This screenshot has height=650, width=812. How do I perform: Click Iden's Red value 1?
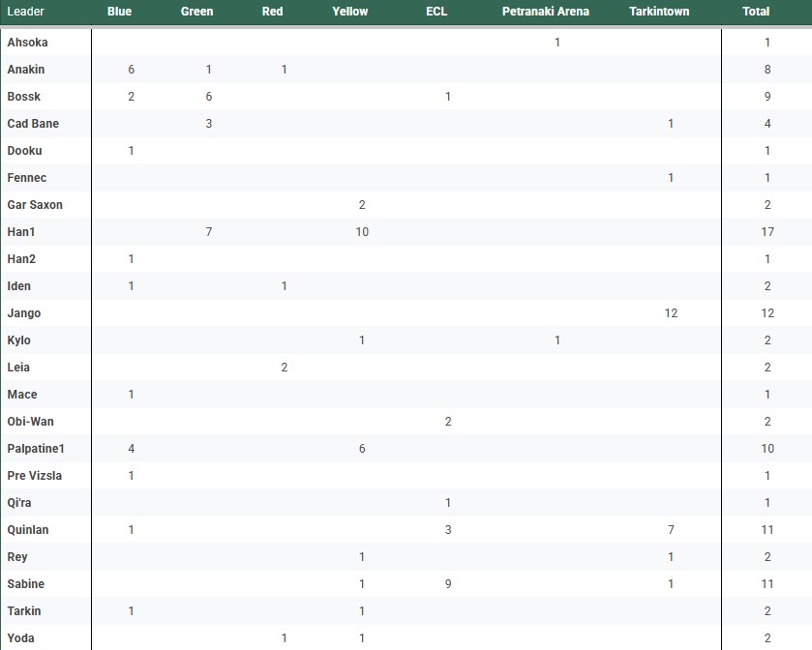tap(285, 286)
